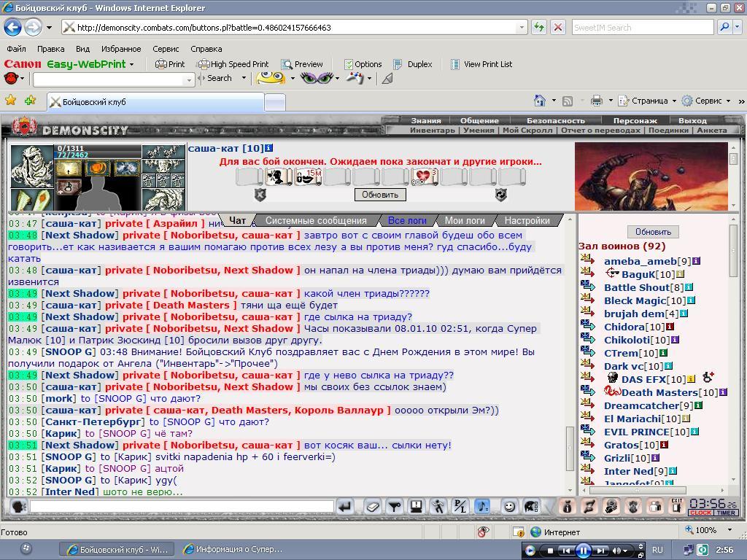
Task: Open the Настройки tab
Action: tap(527, 220)
